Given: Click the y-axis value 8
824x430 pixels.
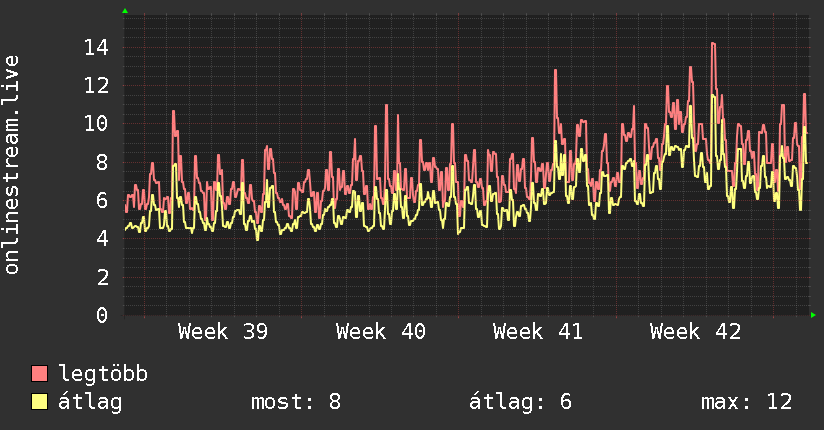Looking at the screenshot, I should point(102,162).
